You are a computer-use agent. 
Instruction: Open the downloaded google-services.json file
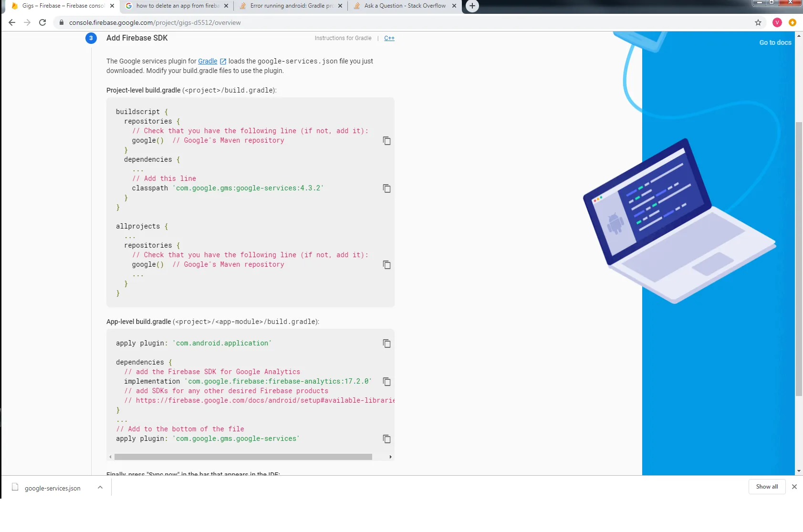click(x=52, y=488)
